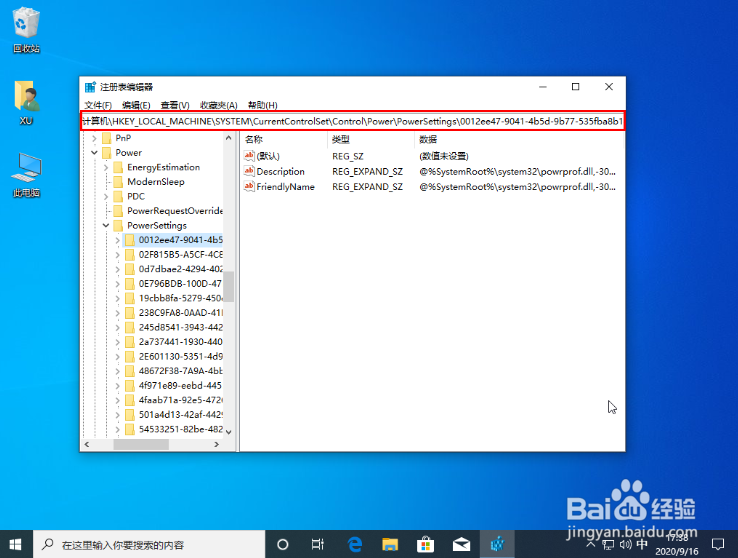Image resolution: width=738 pixels, height=558 pixels.
Task: Click the 类型 column header
Action: tap(371, 139)
